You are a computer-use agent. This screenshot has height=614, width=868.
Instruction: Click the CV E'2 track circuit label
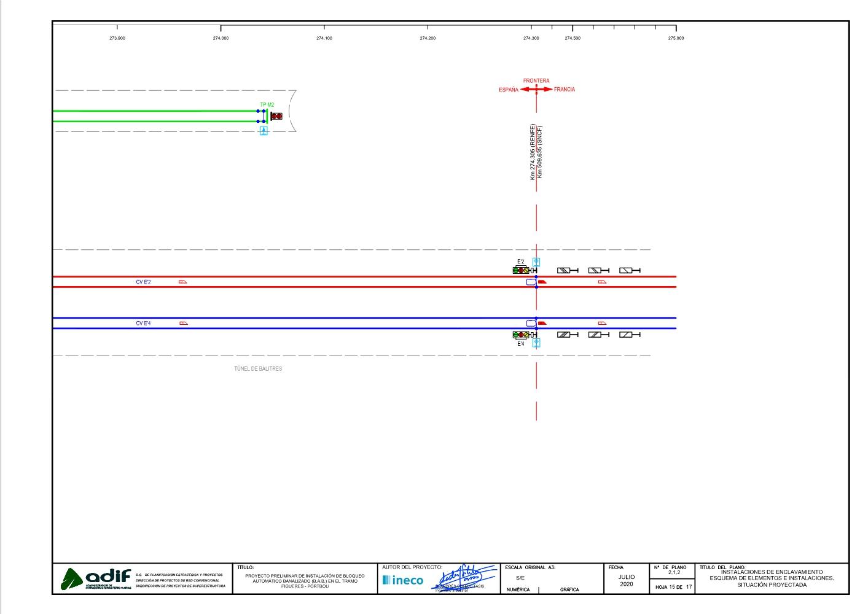click(143, 282)
